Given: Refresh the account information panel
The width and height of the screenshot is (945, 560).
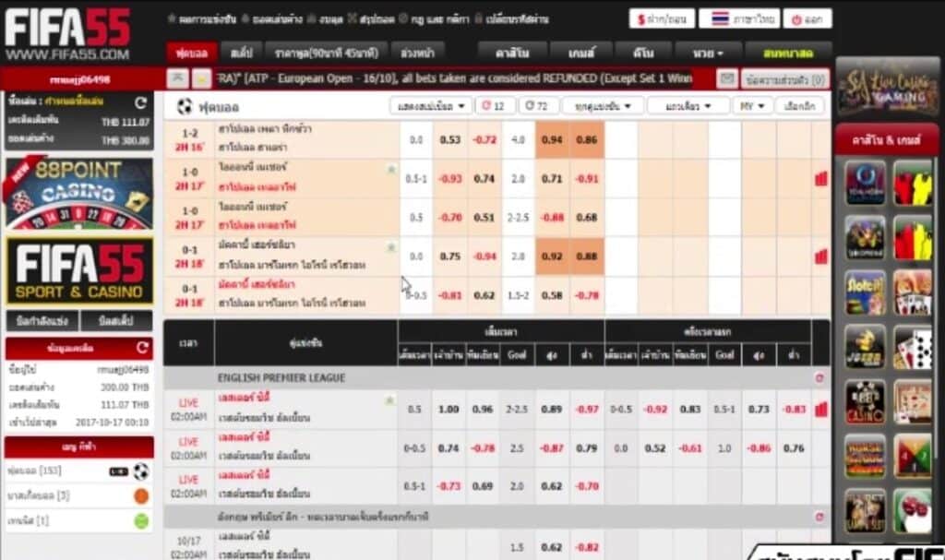Looking at the screenshot, I should (x=142, y=347).
